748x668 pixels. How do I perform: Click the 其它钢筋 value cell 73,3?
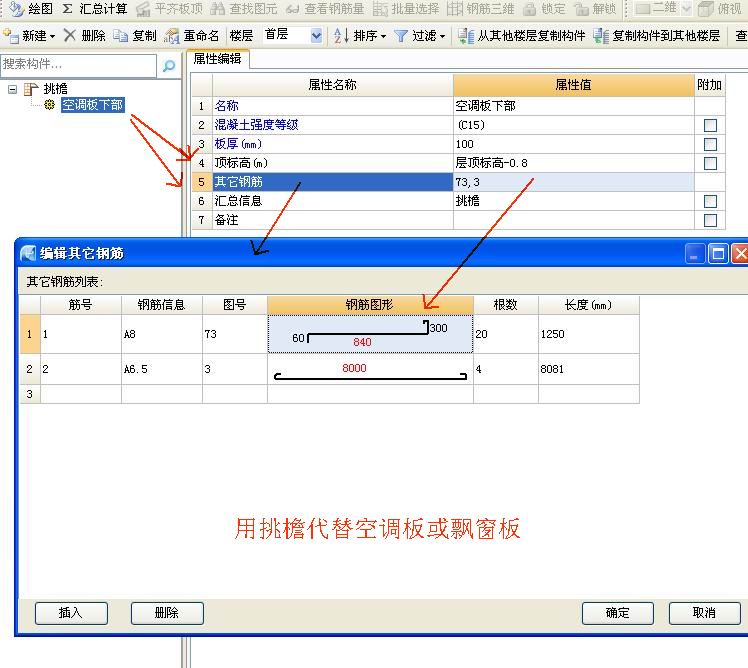573,182
